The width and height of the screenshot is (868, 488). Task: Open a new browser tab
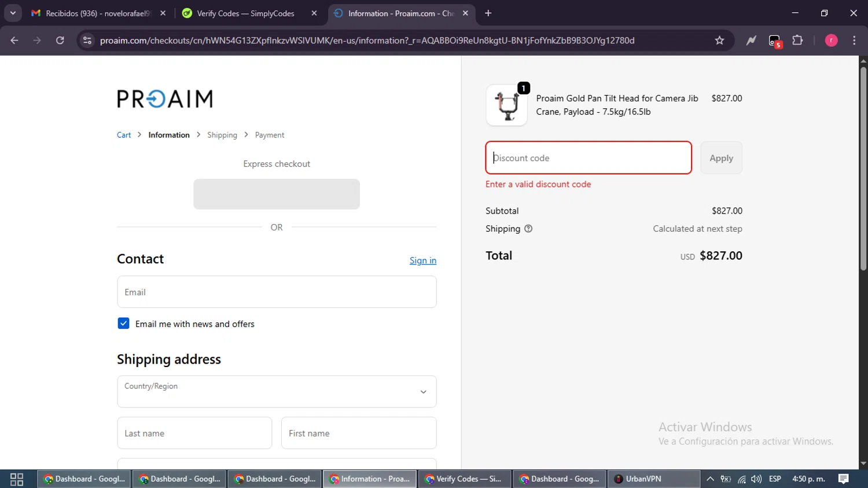coord(488,13)
